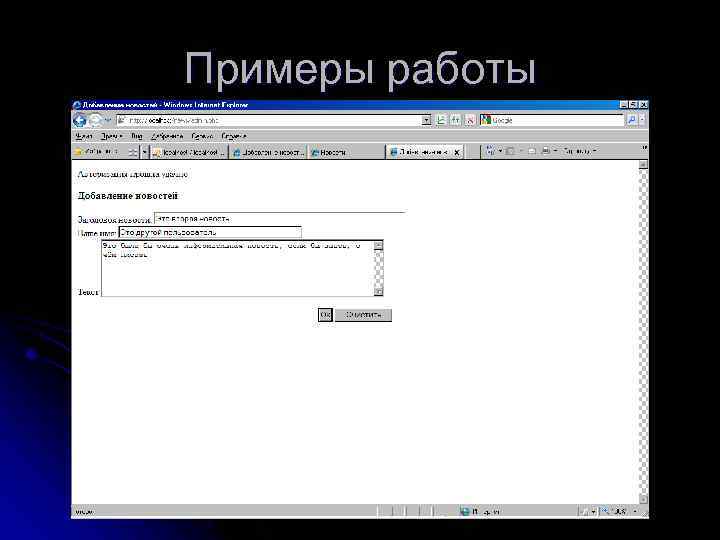Open the Favorites star button

97,152
